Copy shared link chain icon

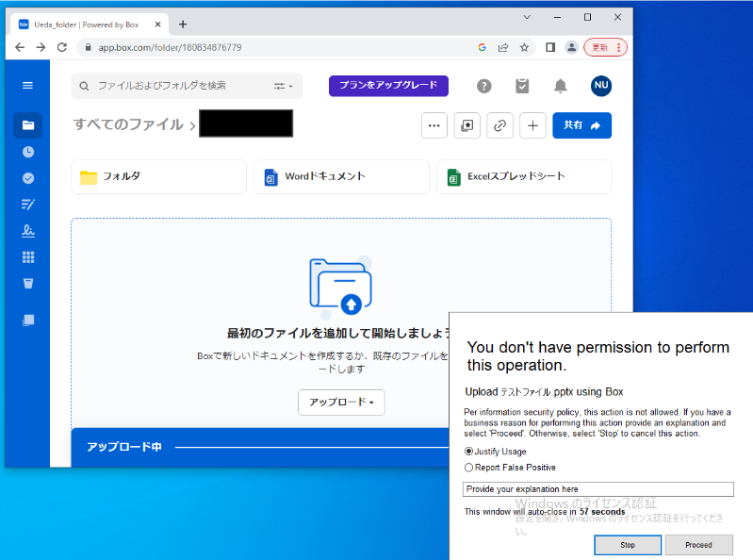pos(499,125)
